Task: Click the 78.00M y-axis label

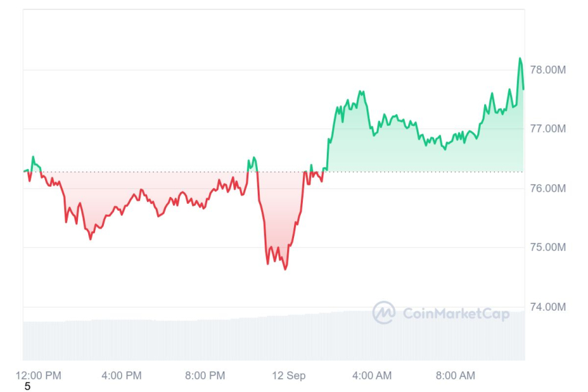Action: click(548, 70)
